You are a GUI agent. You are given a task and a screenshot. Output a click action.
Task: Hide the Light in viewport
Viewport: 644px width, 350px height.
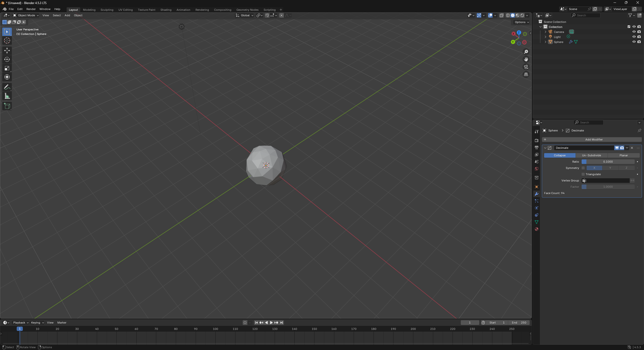[634, 37]
